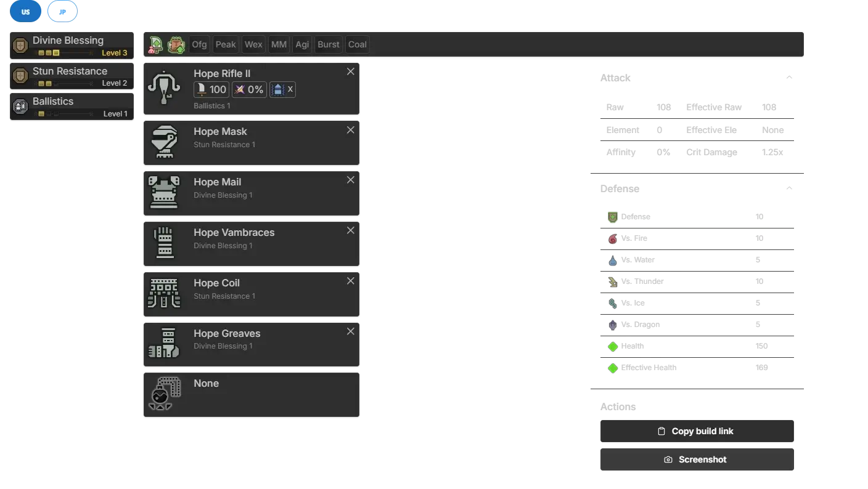The width and height of the screenshot is (868, 489).
Task: Open the Ballistics skill entry
Action: pyautogui.click(x=72, y=106)
